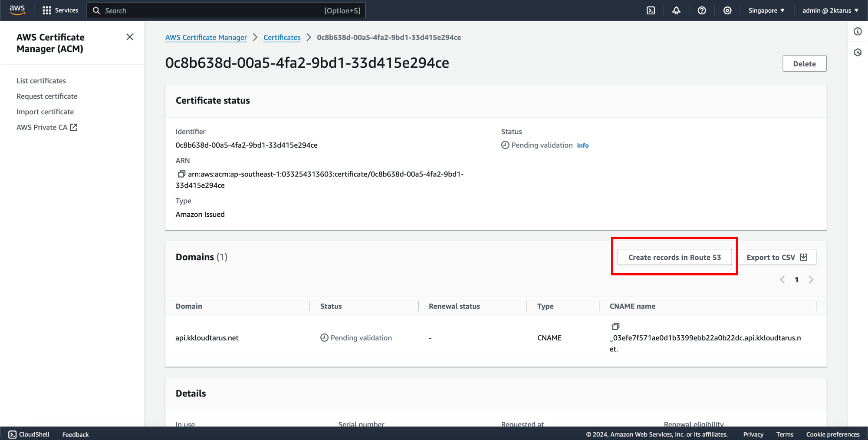Click the CNAME name column header
The height and width of the screenshot is (440, 868).
click(632, 306)
